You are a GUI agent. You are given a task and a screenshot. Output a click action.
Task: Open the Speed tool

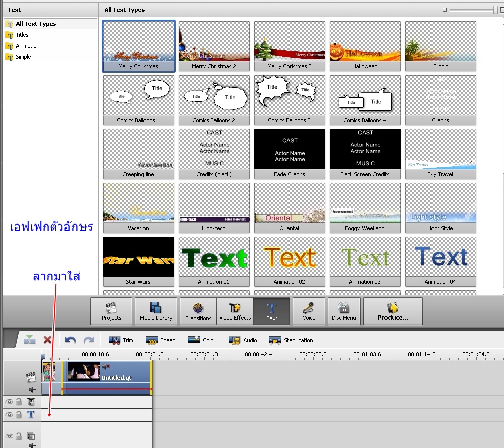(x=161, y=340)
